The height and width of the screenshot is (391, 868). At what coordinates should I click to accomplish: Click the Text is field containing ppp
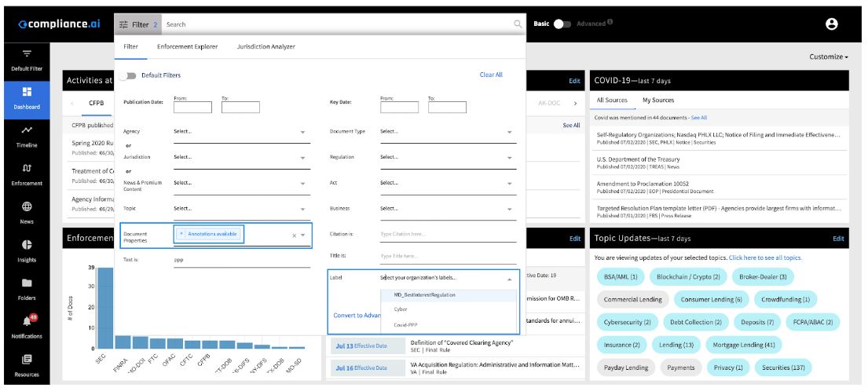[242, 259]
